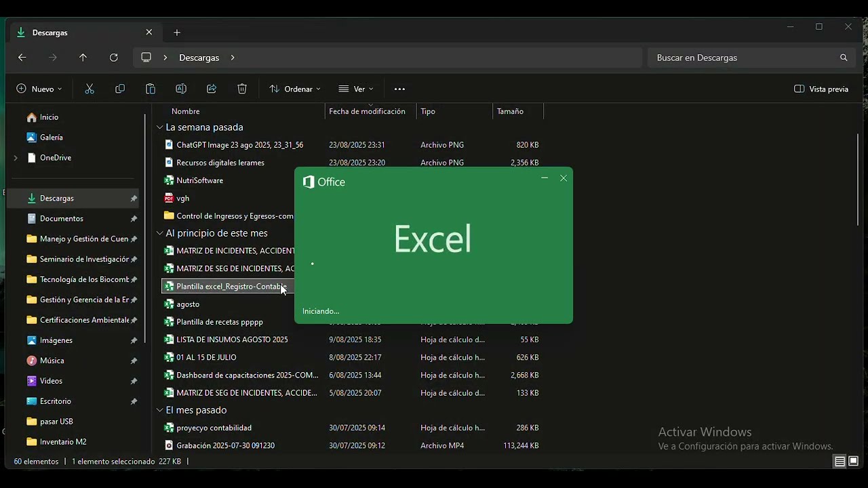868x488 pixels.
Task: Switch to details view icon in status bar
Action: (840, 462)
